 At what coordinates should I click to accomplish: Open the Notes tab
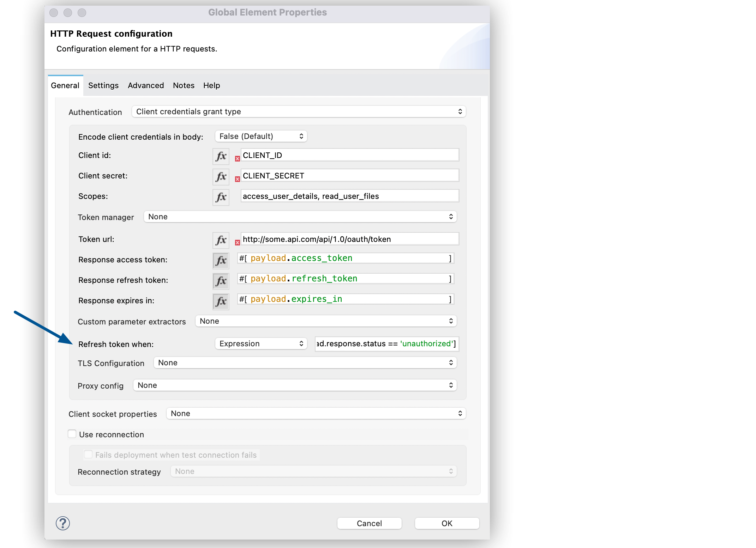point(184,85)
